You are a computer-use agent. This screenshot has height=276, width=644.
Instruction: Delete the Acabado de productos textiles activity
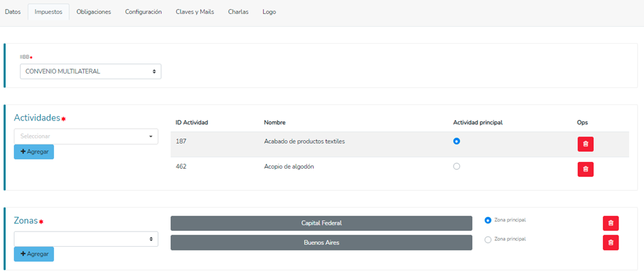click(585, 144)
